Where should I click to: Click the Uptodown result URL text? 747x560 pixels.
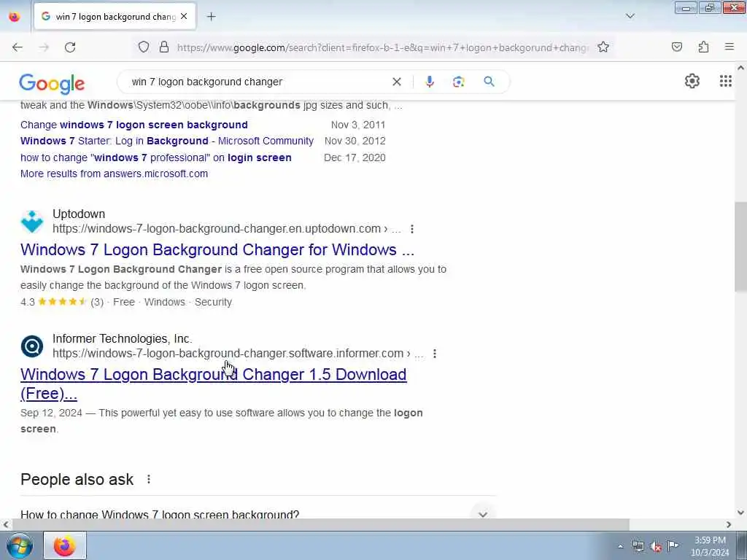226,229
